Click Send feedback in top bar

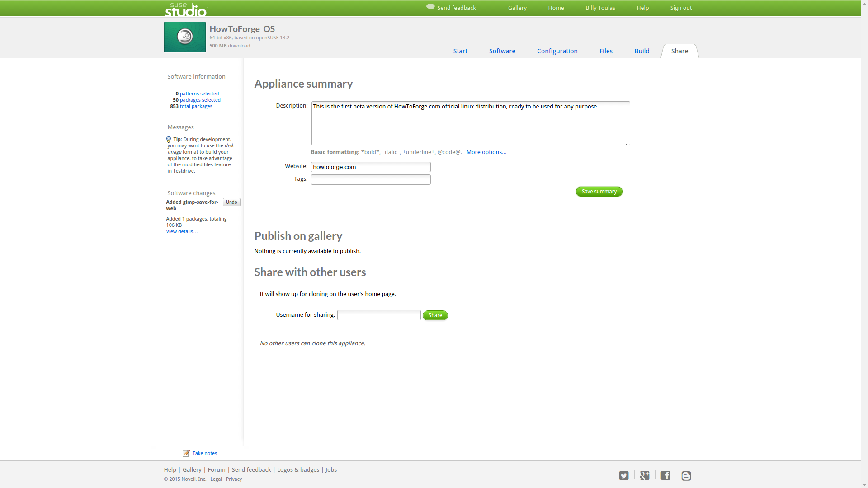[x=456, y=8]
